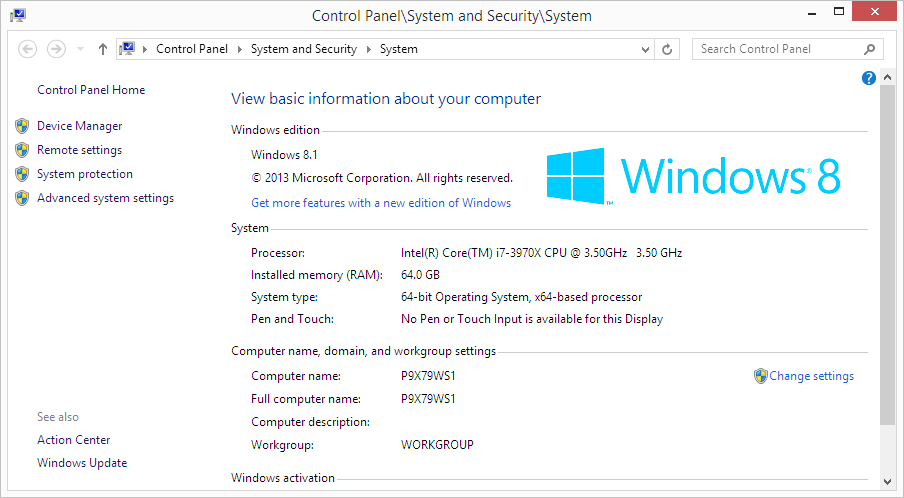Open Get more features with new edition link

(x=381, y=203)
